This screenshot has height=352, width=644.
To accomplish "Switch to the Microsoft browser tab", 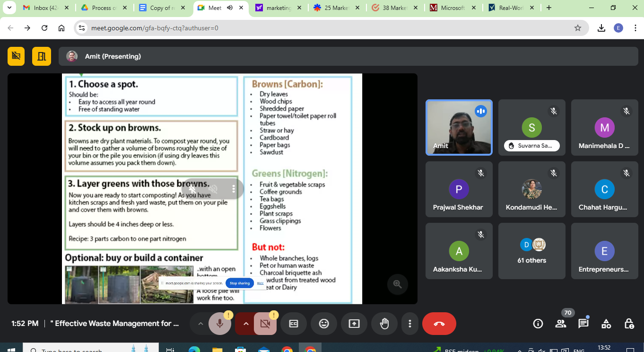I will tap(453, 8).
